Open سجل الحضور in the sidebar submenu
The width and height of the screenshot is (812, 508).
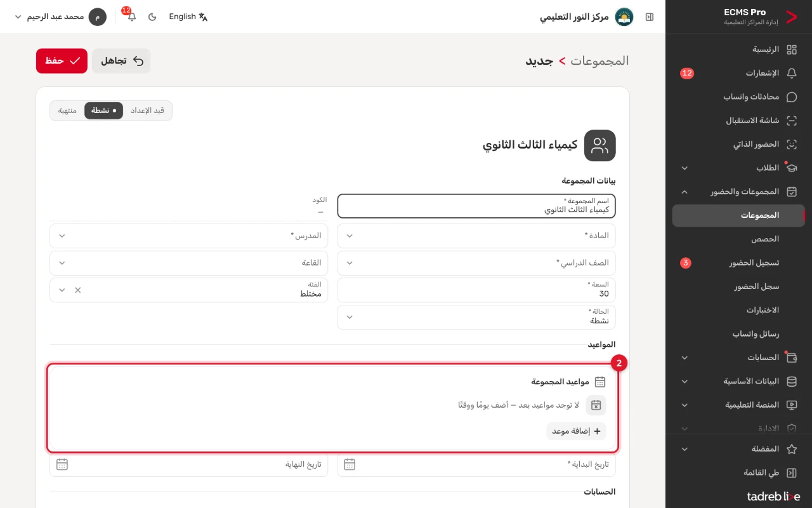[738, 286]
